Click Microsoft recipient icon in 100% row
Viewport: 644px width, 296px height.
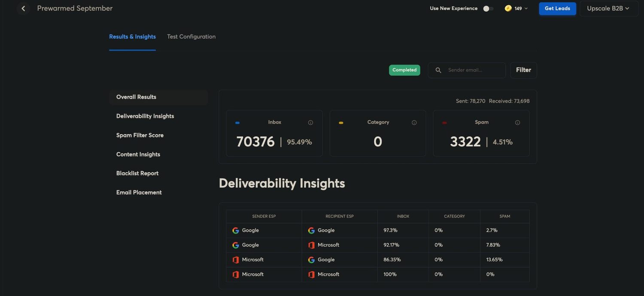(x=311, y=275)
